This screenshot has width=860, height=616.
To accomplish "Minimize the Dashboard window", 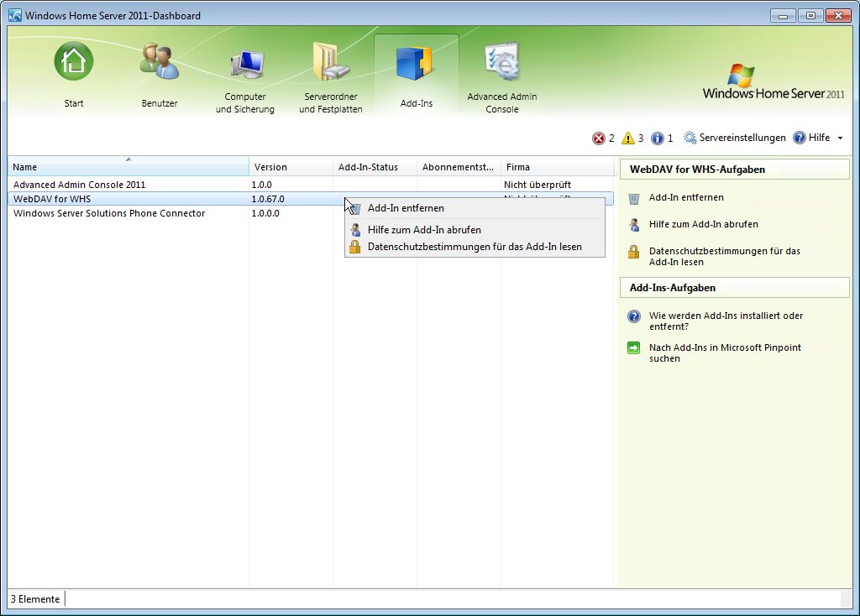I will 783,16.
